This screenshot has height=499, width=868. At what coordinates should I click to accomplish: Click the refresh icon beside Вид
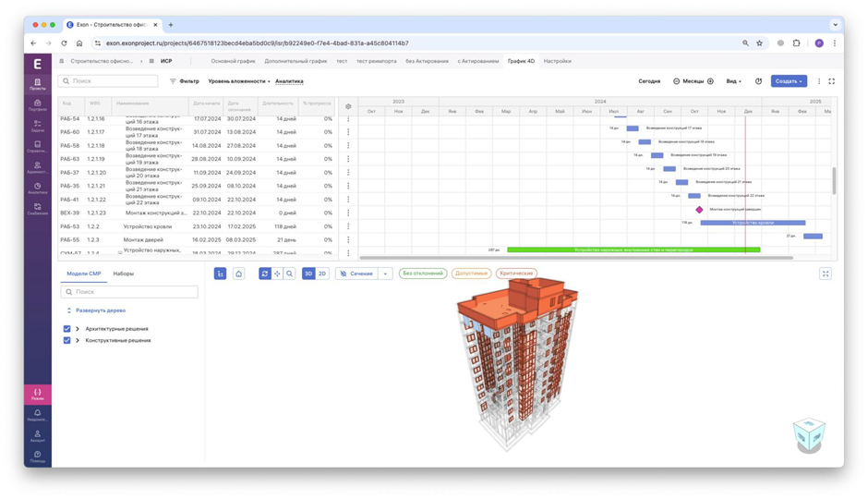pos(758,81)
